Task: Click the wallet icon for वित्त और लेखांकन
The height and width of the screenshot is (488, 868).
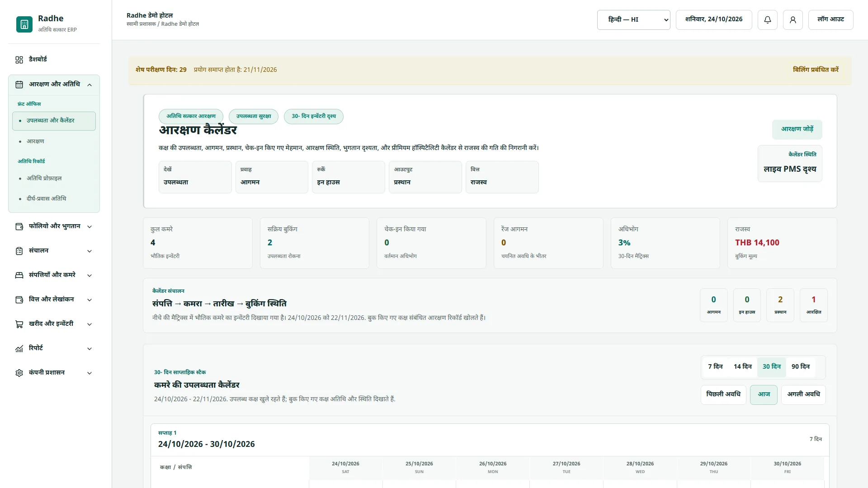Action: pyautogui.click(x=19, y=300)
